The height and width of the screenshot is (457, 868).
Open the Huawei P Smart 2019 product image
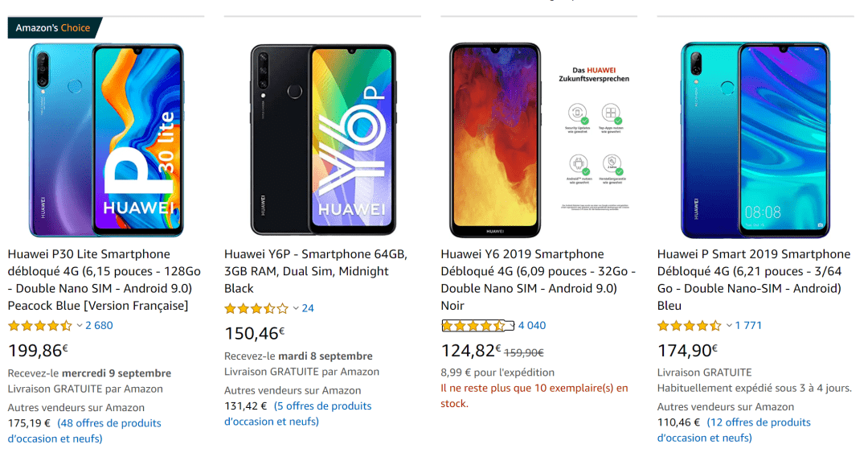[755, 141]
